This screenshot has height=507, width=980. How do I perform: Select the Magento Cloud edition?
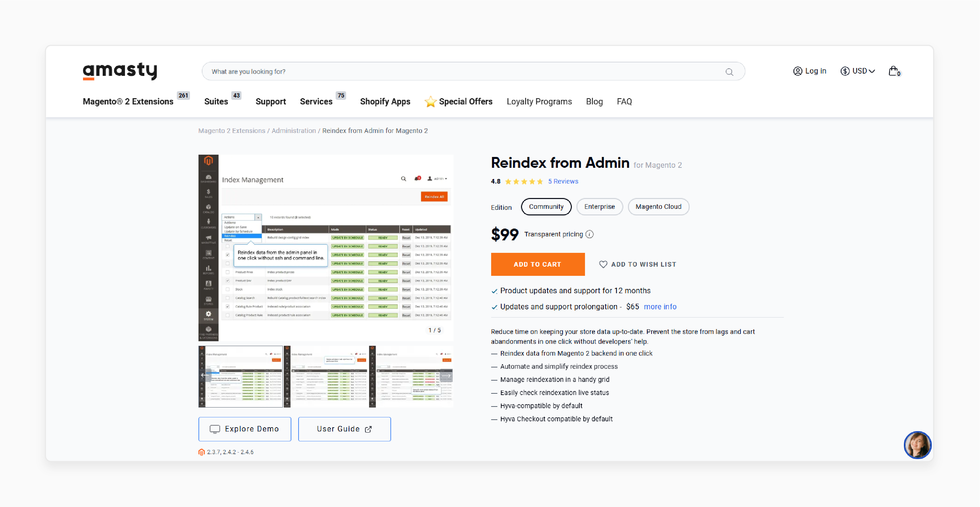pyautogui.click(x=658, y=207)
